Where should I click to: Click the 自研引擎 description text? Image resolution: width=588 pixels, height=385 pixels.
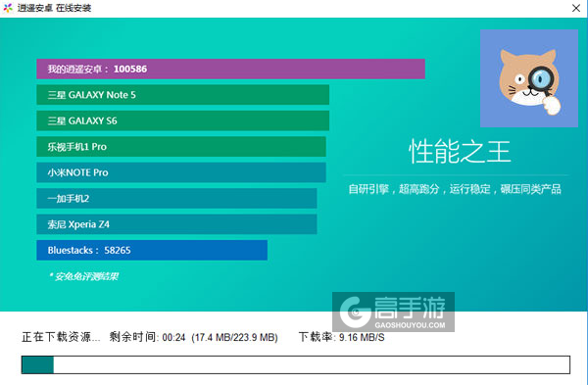(x=455, y=189)
